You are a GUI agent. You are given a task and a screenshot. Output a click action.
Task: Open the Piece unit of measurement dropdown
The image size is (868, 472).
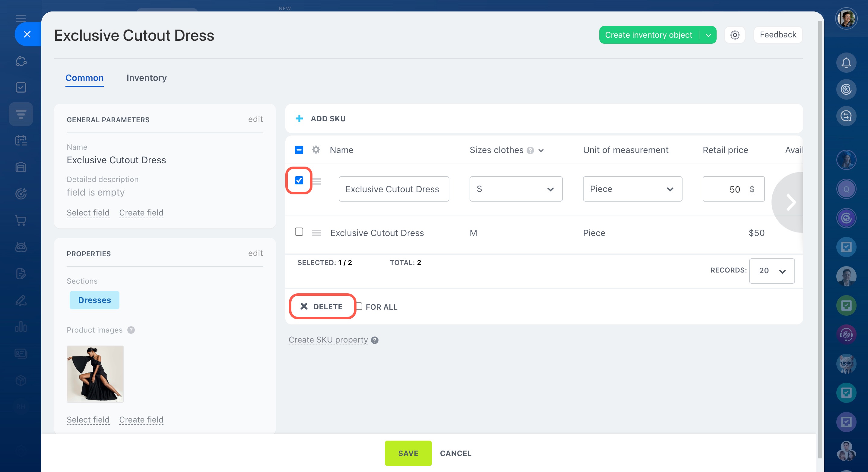pyautogui.click(x=632, y=189)
